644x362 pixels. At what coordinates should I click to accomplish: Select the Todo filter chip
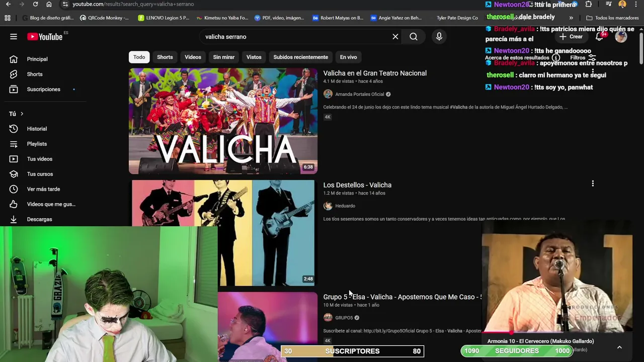[139, 57]
